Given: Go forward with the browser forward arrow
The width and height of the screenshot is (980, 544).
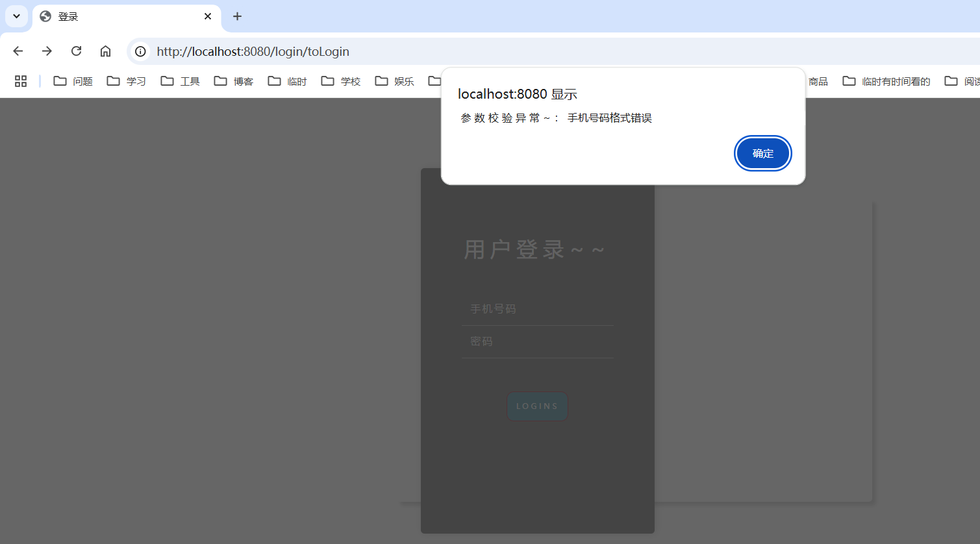Looking at the screenshot, I should click(x=47, y=51).
